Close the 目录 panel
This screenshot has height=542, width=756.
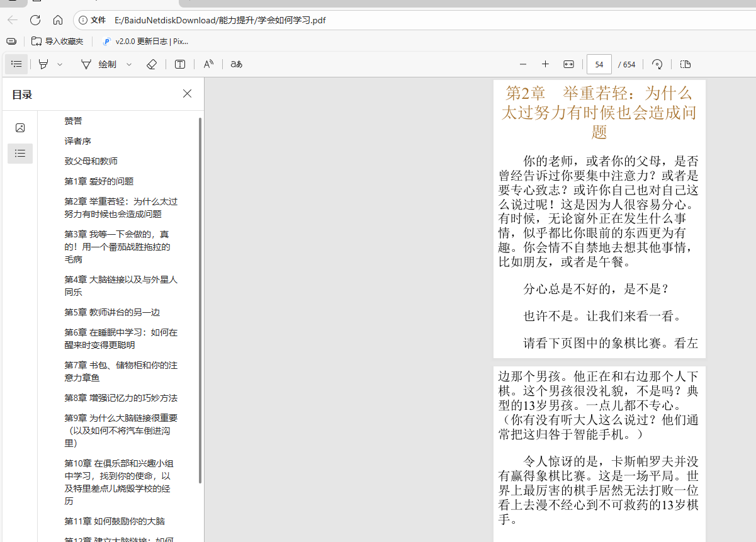(x=187, y=94)
